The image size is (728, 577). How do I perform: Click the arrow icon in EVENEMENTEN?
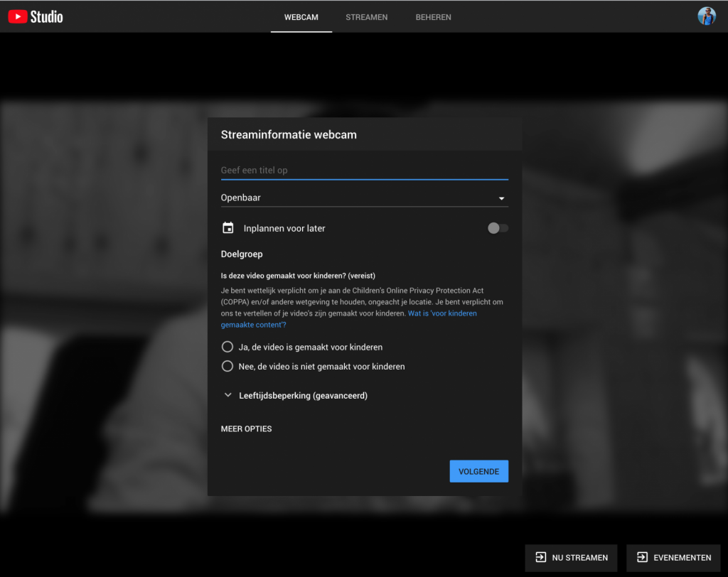642,557
